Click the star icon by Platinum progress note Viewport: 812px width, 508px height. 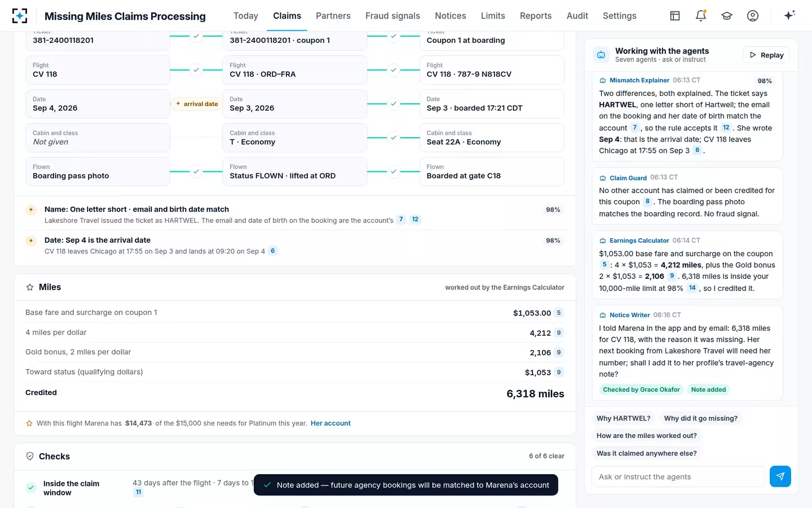click(29, 423)
